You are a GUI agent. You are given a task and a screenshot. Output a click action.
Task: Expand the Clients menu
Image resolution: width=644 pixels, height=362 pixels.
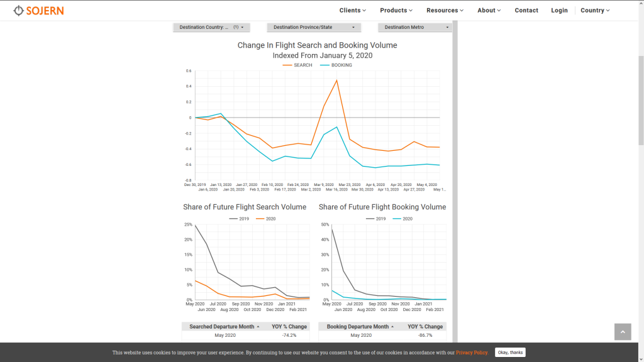click(352, 11)
